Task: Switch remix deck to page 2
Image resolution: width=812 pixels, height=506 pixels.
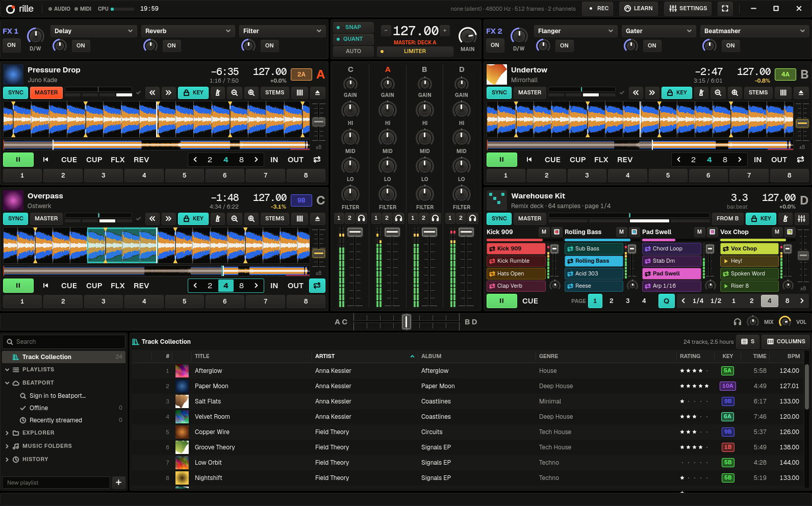Action: point(612,301)
